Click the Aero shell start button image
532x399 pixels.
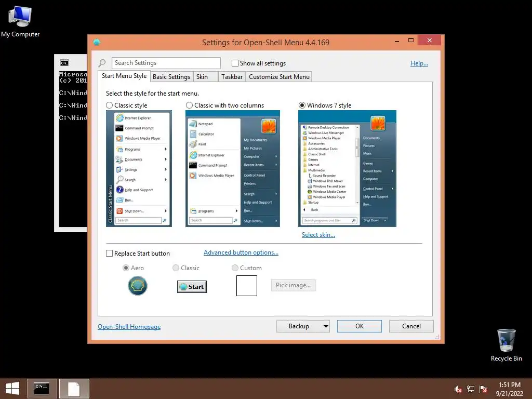137,286
